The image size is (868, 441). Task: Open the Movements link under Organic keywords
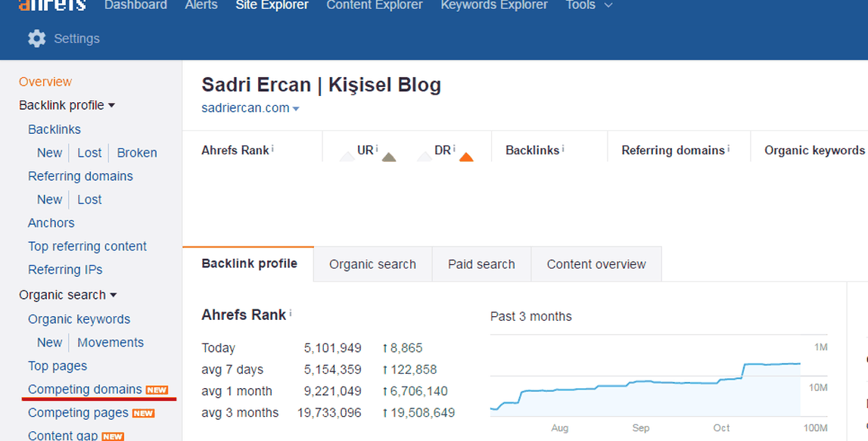pyautogui.click(x=110, y=343)
